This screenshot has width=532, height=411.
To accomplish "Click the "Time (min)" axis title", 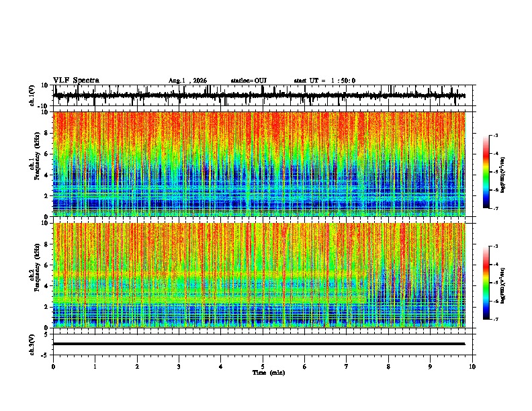I will pos(269,373).
